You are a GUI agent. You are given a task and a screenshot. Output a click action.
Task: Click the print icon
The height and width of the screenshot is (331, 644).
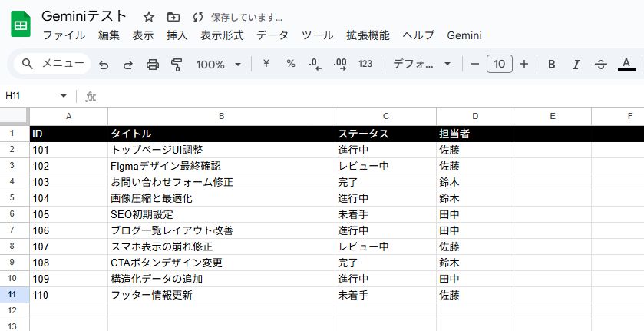[x=152, y=65]
